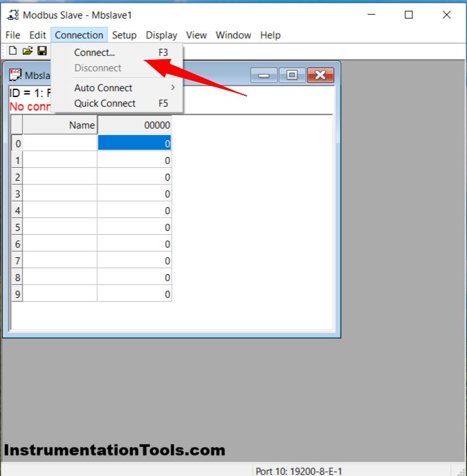The height and width of the screenshot is (476, 467).
Task: Click row header 8
Action: [17, 277]
